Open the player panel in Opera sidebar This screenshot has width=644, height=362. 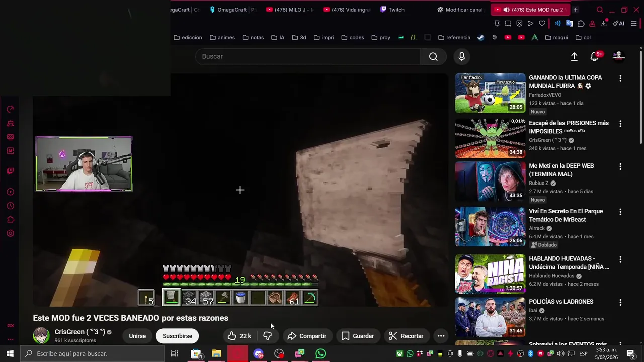(x=10, y=192)
